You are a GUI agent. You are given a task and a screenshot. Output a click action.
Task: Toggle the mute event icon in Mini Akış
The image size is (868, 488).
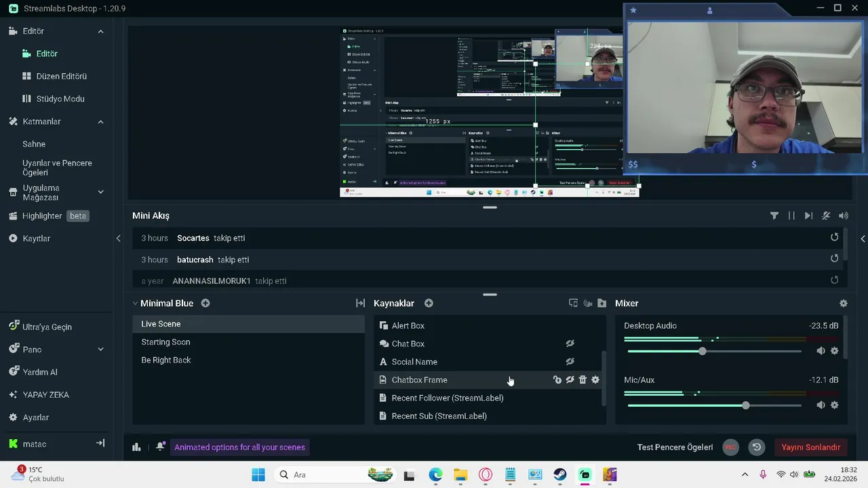[x=825, y=216]
